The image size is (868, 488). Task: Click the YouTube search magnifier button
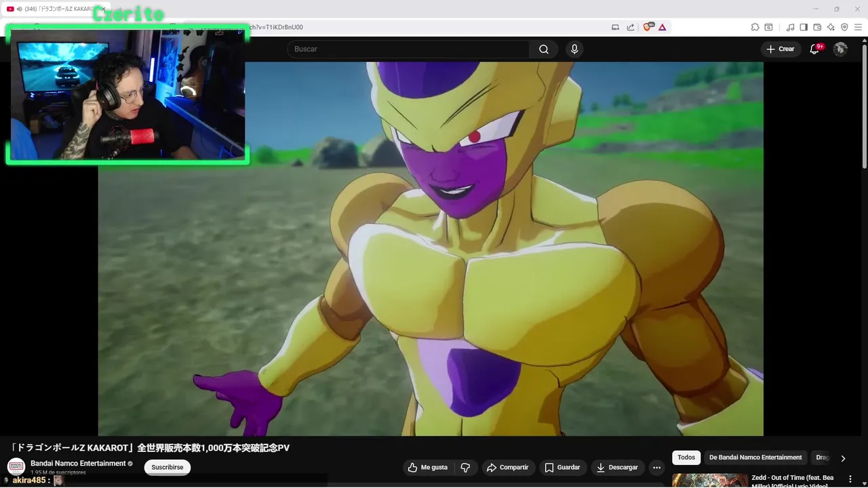[x=544, y=49]
